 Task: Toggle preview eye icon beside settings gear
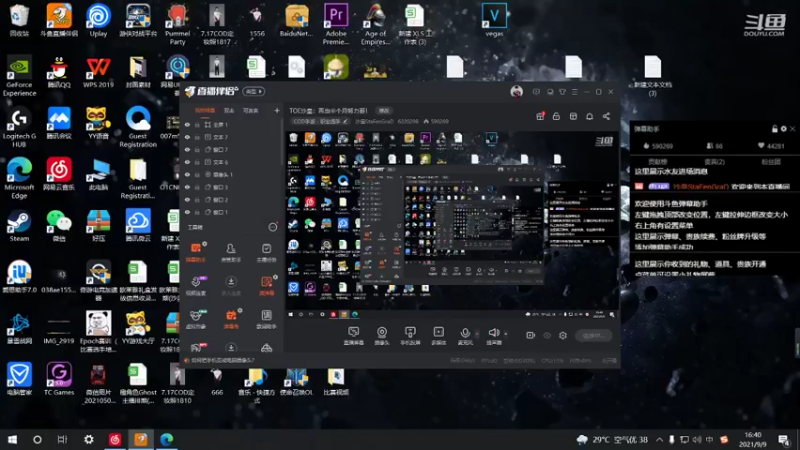tap(547, 335)
